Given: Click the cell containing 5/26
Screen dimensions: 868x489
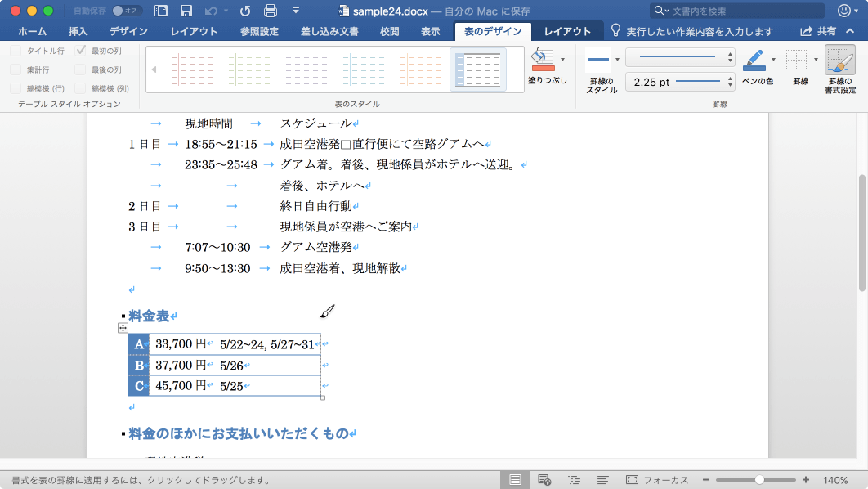Looking at the screenshot, I should click(x=266, y=365).
